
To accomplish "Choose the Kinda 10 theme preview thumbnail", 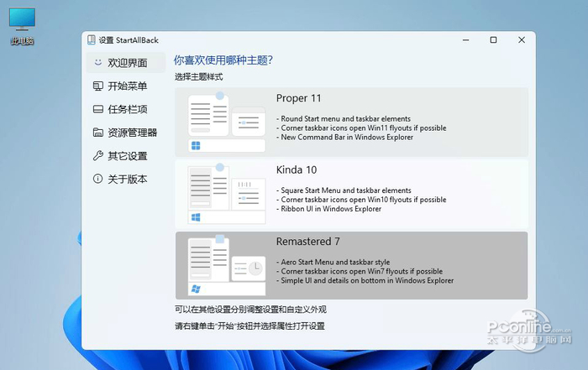I will [227, 194].
